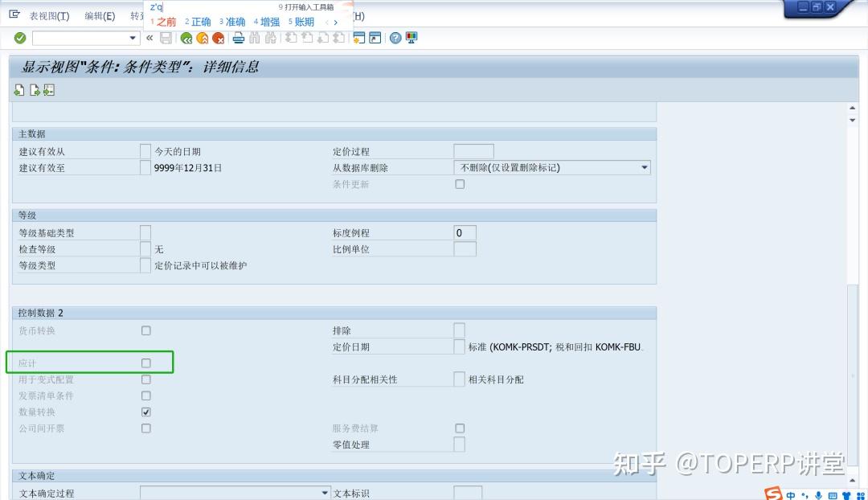The image size is (868, 500).
Task: Click the Customize Local Layout icon
Action: (411, 38)
